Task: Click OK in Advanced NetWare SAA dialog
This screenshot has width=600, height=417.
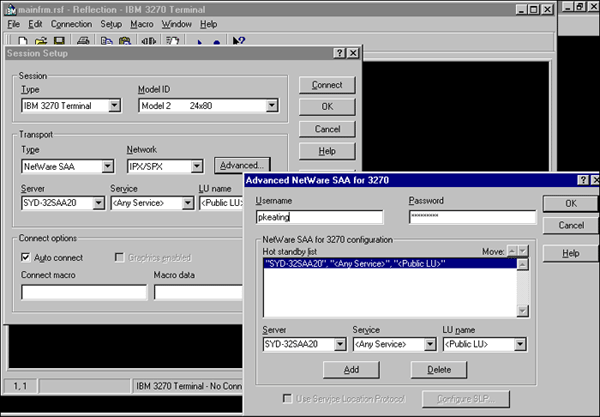Action: point(571,204)
